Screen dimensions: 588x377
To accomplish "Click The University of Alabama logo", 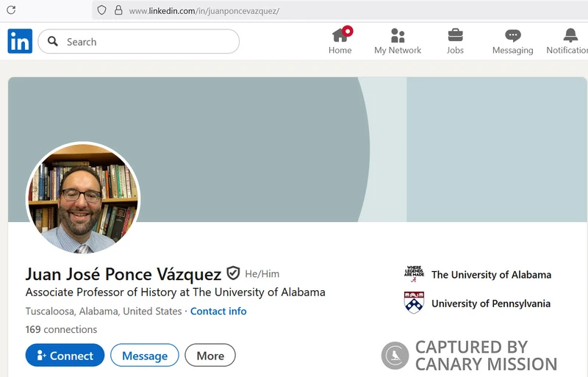I will pos(414,274).
